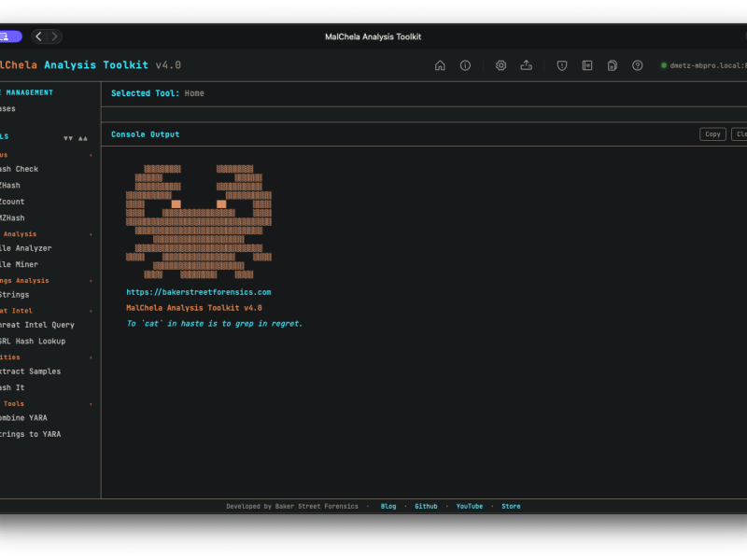
Task: Open Settings gear icon in header
Action: tap(500, 65)
